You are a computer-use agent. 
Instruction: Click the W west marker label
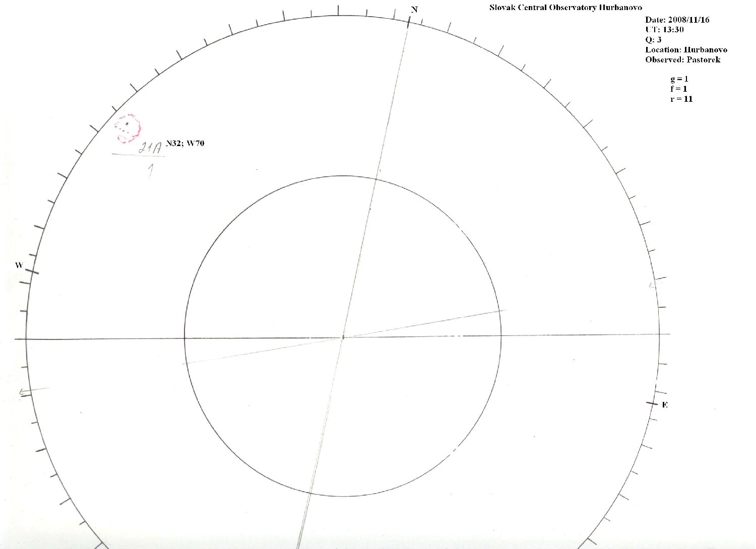(19, 265)
